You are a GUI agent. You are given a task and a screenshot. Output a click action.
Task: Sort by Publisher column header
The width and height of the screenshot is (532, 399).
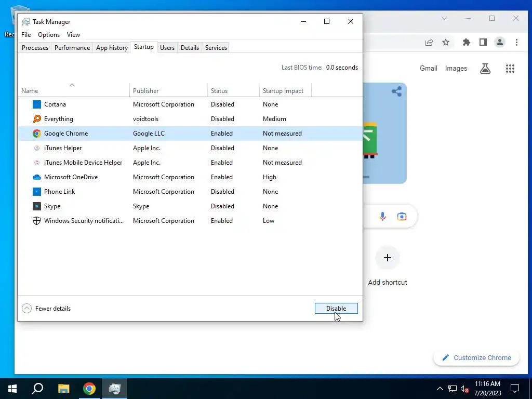coord(168,90)
